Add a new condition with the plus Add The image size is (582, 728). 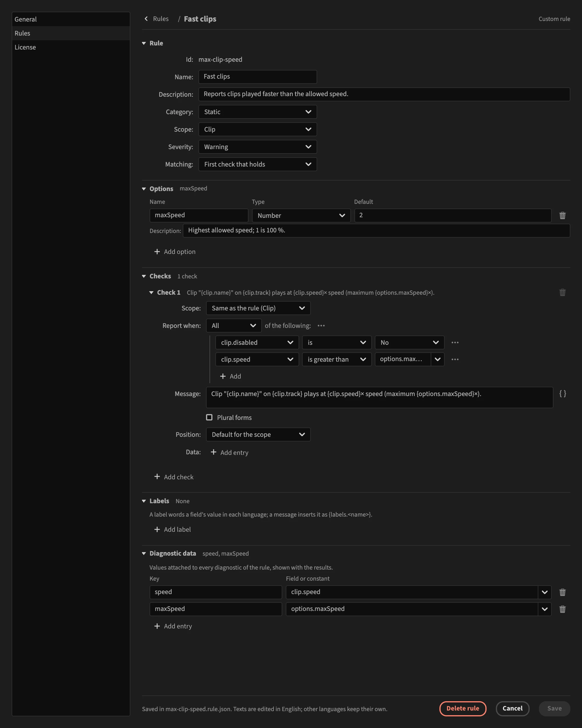(230, 376)
